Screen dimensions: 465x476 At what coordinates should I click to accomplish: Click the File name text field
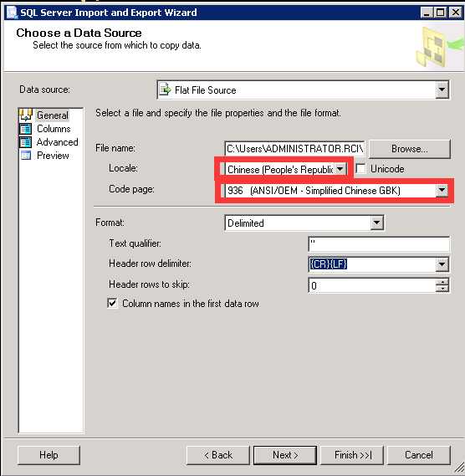coord(294,149)
